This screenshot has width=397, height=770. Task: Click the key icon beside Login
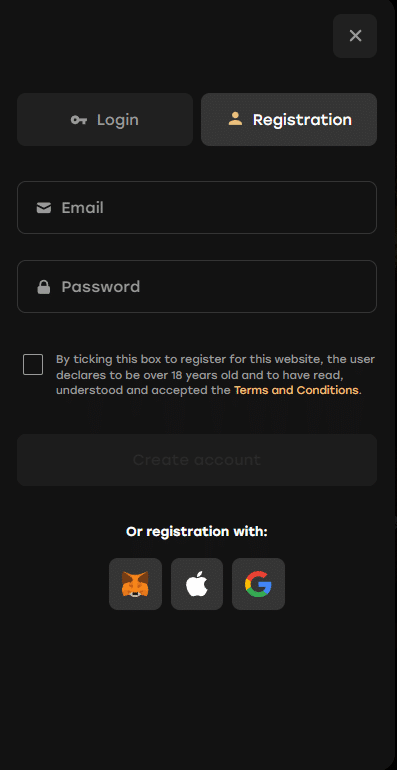coord(79,120)
